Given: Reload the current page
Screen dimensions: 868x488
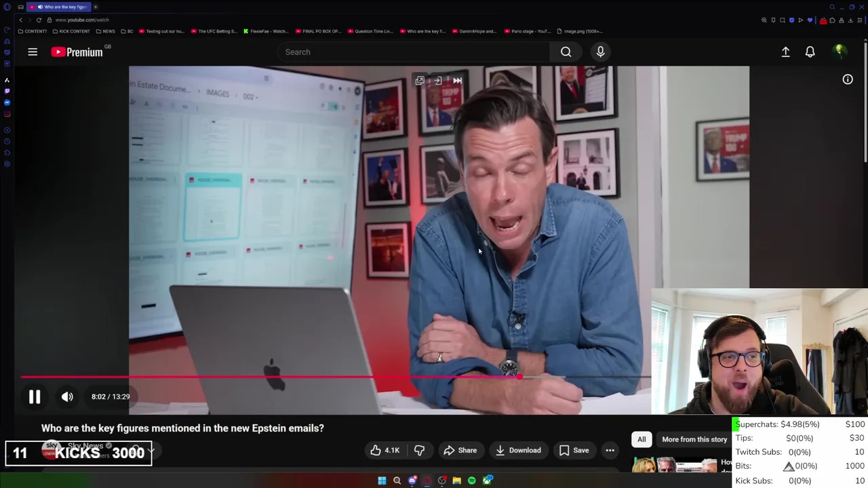Looking at the screenshot, I should tap(39, 20).
